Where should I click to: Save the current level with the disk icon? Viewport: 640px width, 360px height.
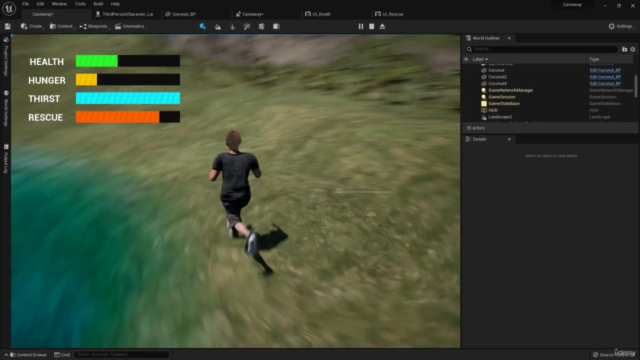7,27
